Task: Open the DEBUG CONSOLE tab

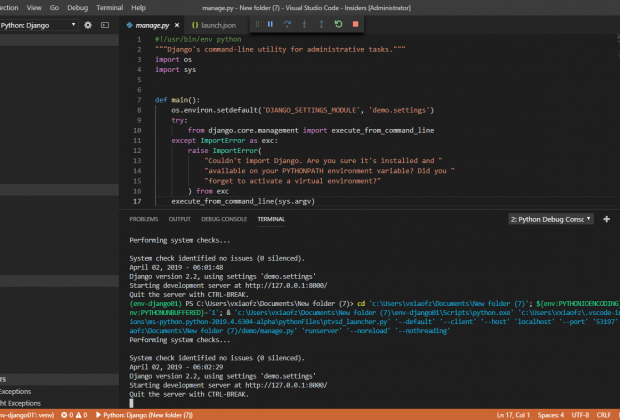Action: click(x=224, y=219)
